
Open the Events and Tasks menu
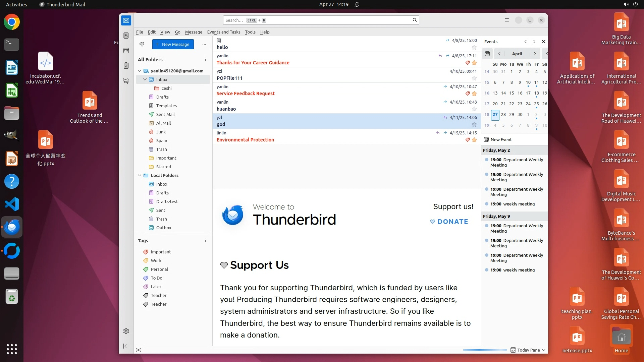pyautogui.click(x=223, y=32)
